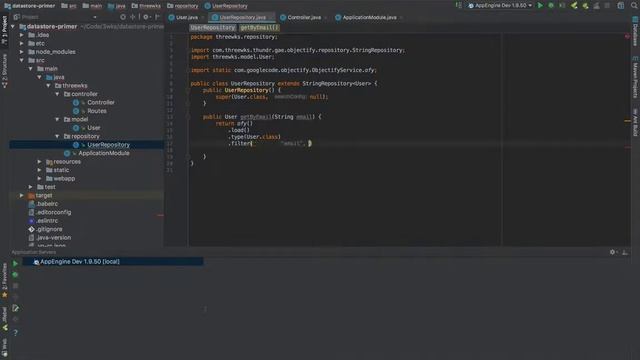Expand the .idea folder
The image size is (640, 360).
[x=22, y=35]
